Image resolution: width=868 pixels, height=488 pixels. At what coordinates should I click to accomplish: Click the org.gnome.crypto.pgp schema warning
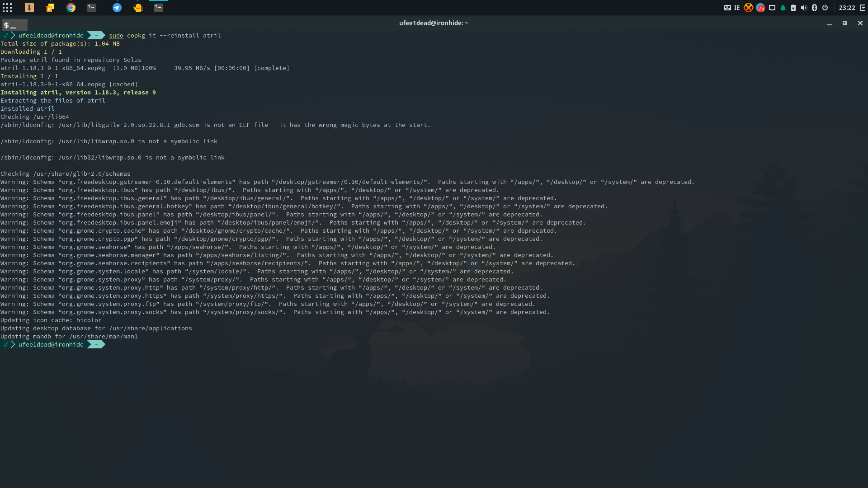(x=272, y=239)
